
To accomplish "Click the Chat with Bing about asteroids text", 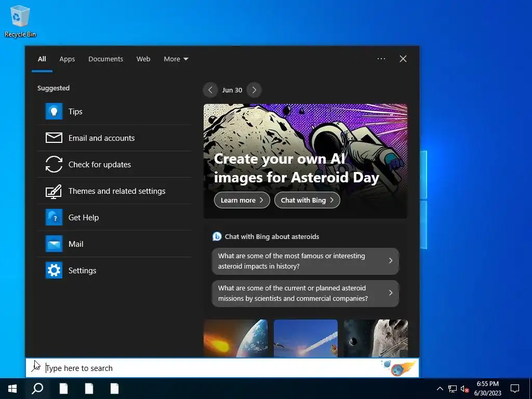I will pyautogui.click(x=272, y=236).
